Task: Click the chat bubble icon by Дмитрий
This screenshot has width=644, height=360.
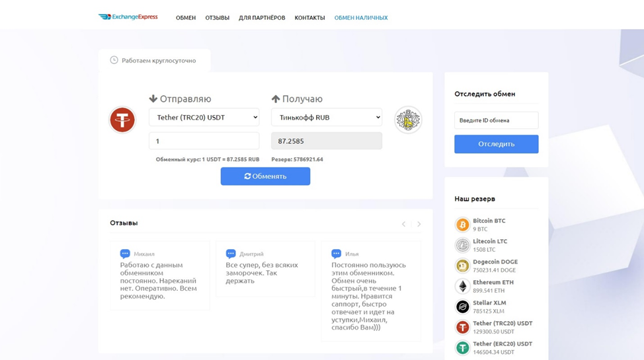Action: coord(231,254)
